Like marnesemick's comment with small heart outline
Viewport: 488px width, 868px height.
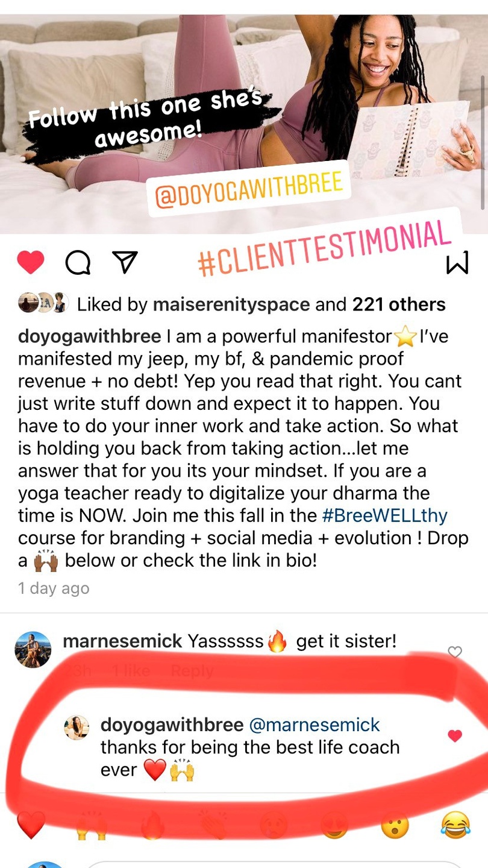point(455,652)
